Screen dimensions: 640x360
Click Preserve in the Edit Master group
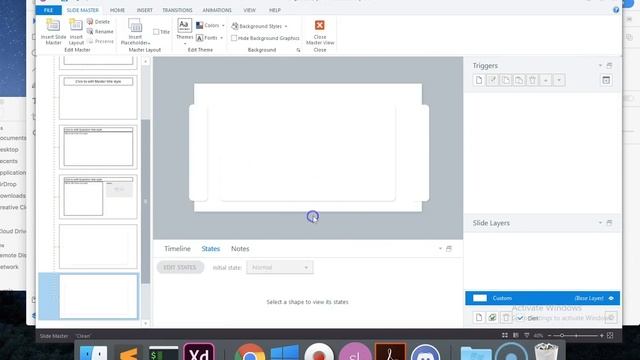point(100,41)
